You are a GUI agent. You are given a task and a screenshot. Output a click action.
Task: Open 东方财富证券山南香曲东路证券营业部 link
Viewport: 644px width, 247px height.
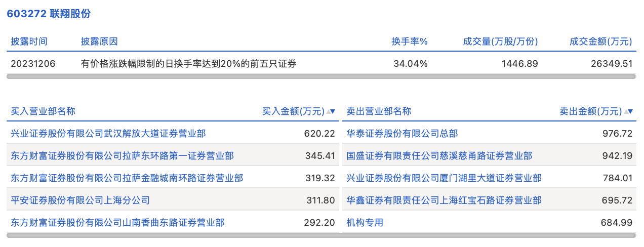click(117, 222)
